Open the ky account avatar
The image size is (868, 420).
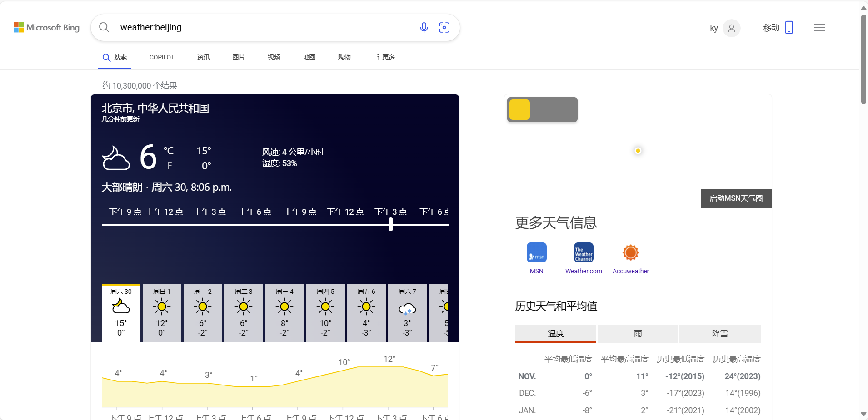(731, 28)
